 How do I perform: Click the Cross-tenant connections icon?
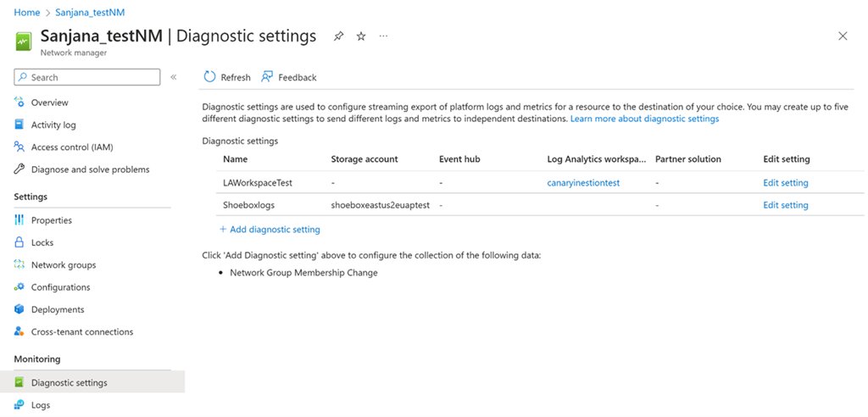(x=19, y=331)
